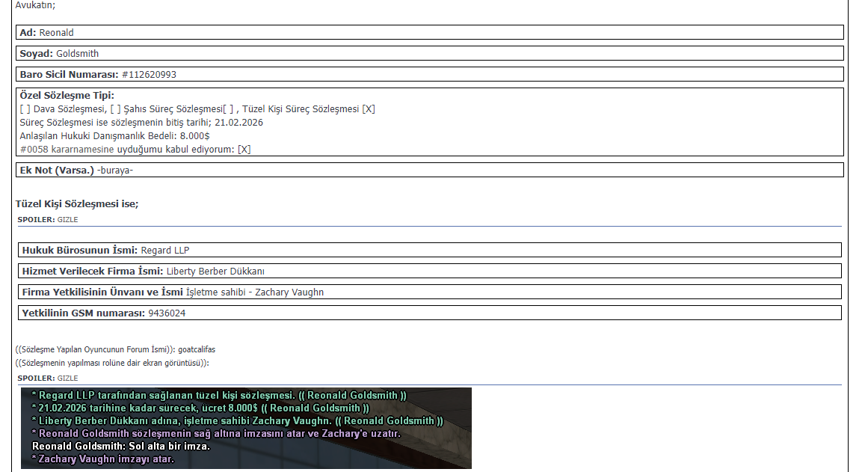Click the #0058 kararnamesine link
This screenshot has height=472, width=868.
67,150
